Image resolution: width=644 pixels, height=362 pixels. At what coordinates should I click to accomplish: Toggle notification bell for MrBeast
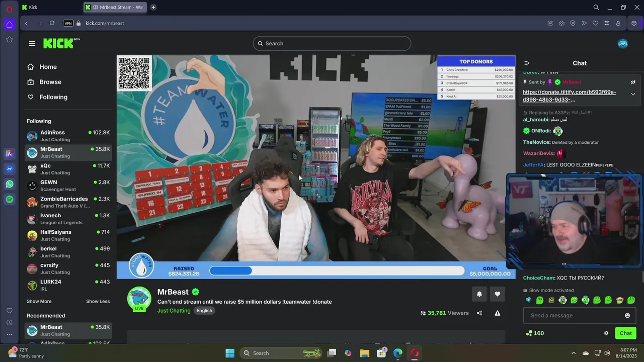point(479,294)
